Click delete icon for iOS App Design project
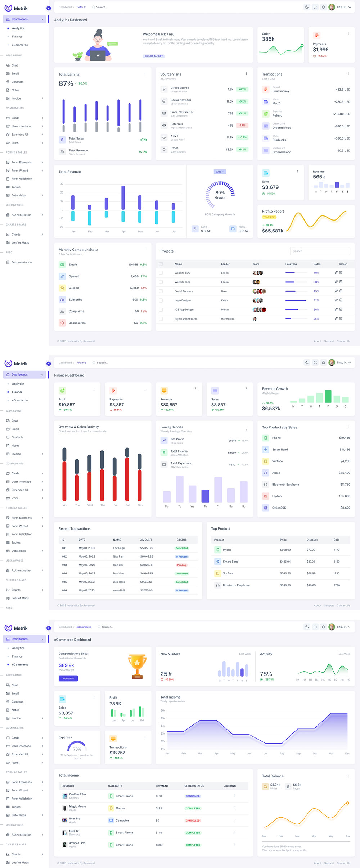 pyautogui.click(x=341, y=309)
